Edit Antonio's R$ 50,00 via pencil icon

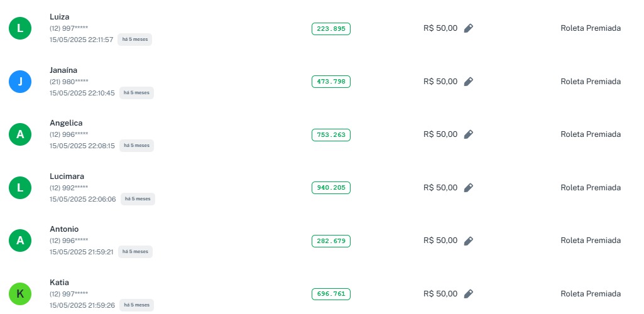(468, 241)
